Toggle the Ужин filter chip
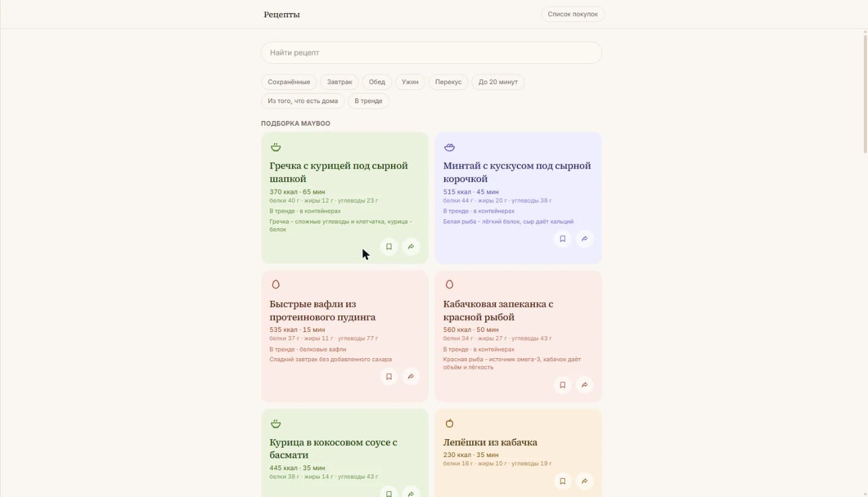 pos(410,82)
